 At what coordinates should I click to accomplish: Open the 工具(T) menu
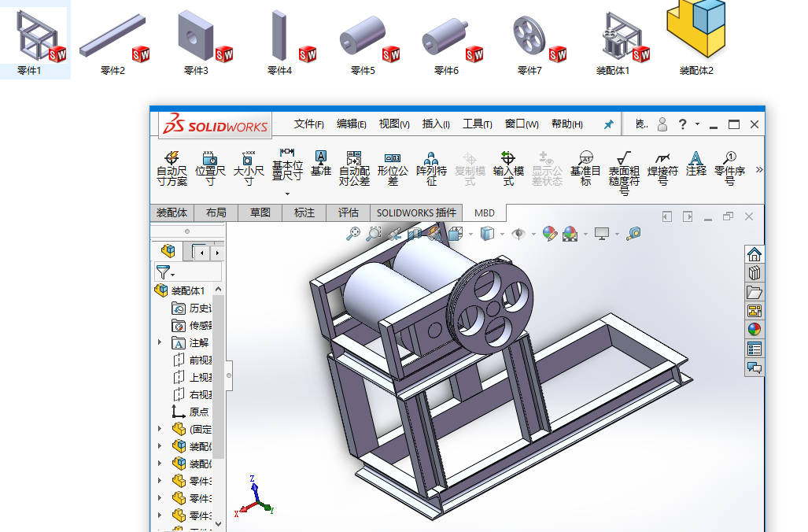coord(477,124)
